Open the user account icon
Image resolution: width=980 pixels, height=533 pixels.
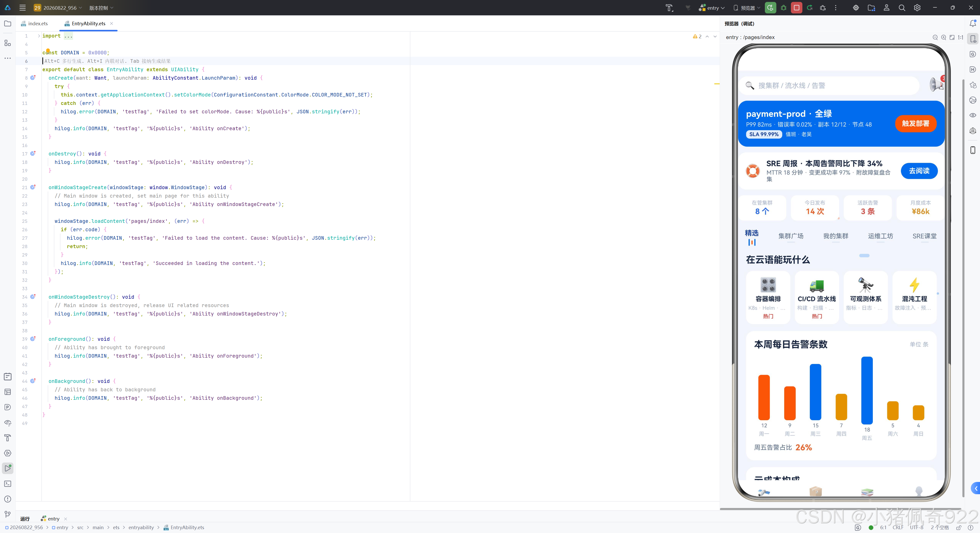click(x=886, y=8)
